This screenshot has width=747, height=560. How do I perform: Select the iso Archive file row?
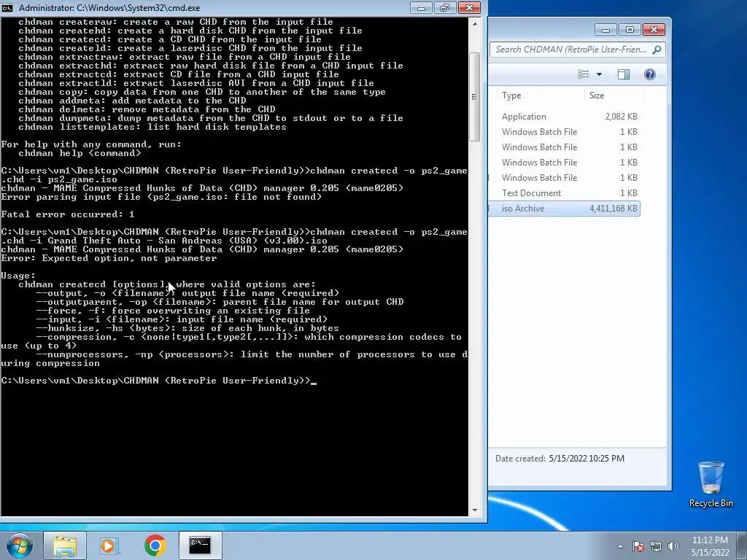click(x=565, y=208)
